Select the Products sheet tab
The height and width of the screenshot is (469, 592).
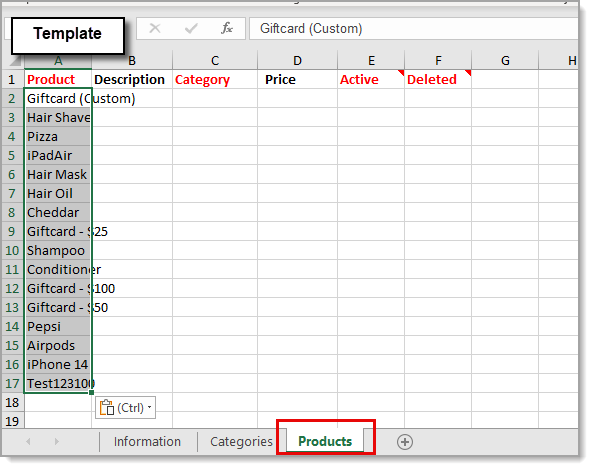click(325, 441)
